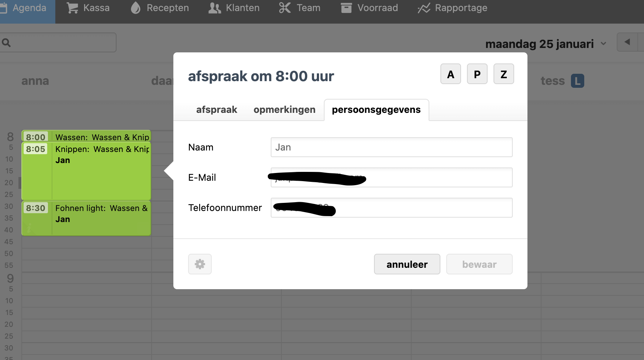Go to previous day with left arrow
The width and height of the screenshot is (644, 360).
[627, 42]
